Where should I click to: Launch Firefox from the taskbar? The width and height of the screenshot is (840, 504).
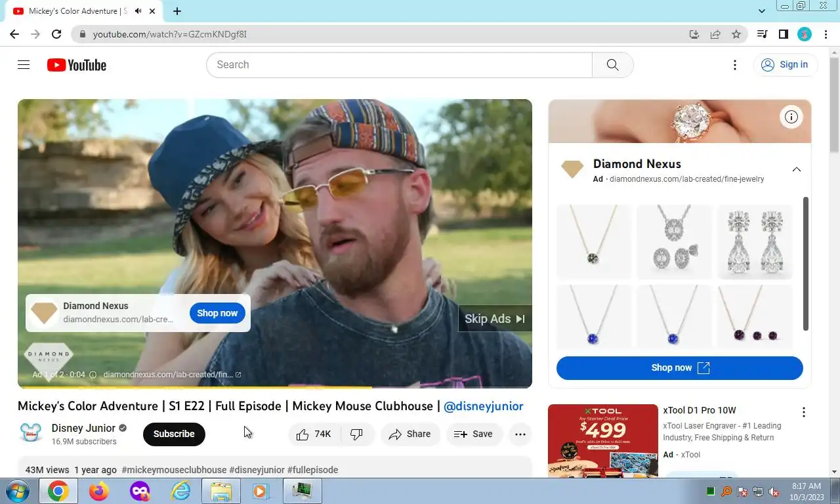pyautogui.click(x=99, y=491)
